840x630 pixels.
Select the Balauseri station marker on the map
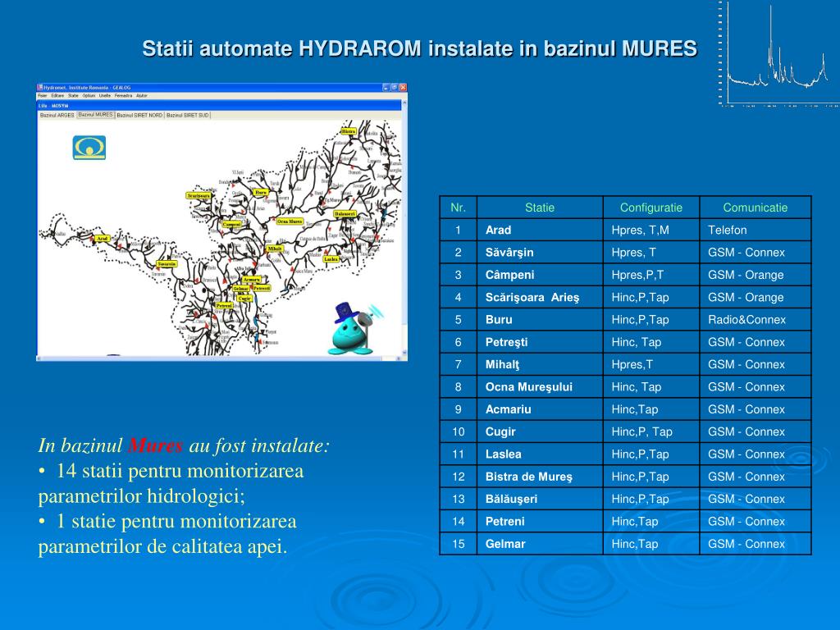click(345, 213)
